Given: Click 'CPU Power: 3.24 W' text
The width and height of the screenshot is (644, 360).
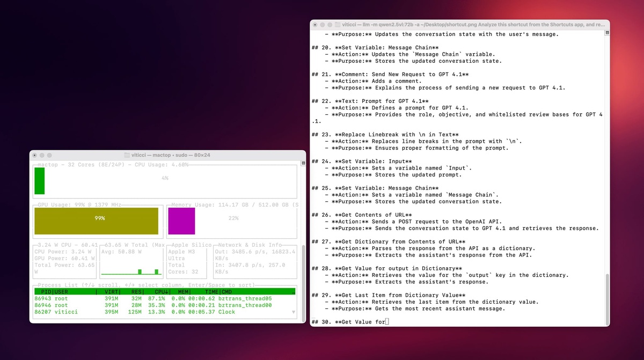Looking at the screenshot, I should tap(63, 252).
